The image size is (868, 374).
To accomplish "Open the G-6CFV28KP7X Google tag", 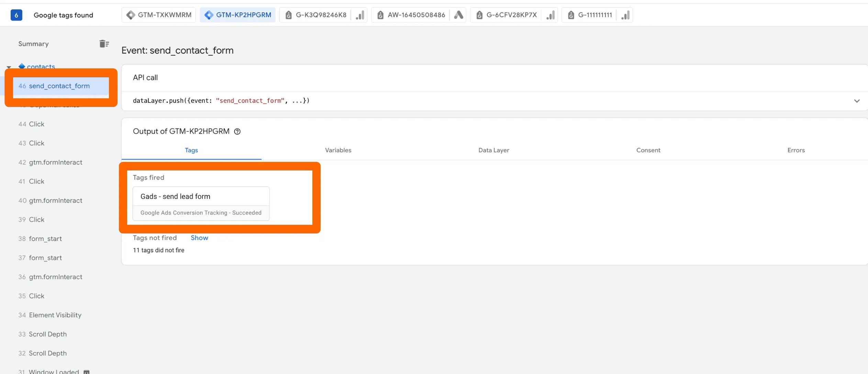I will coord(507,15).
